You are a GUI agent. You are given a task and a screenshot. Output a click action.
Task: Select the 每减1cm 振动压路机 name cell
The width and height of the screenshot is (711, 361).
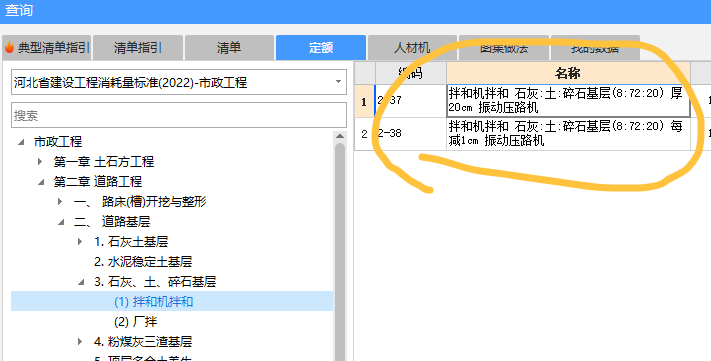pyautogui.click(x=568, y=134)
